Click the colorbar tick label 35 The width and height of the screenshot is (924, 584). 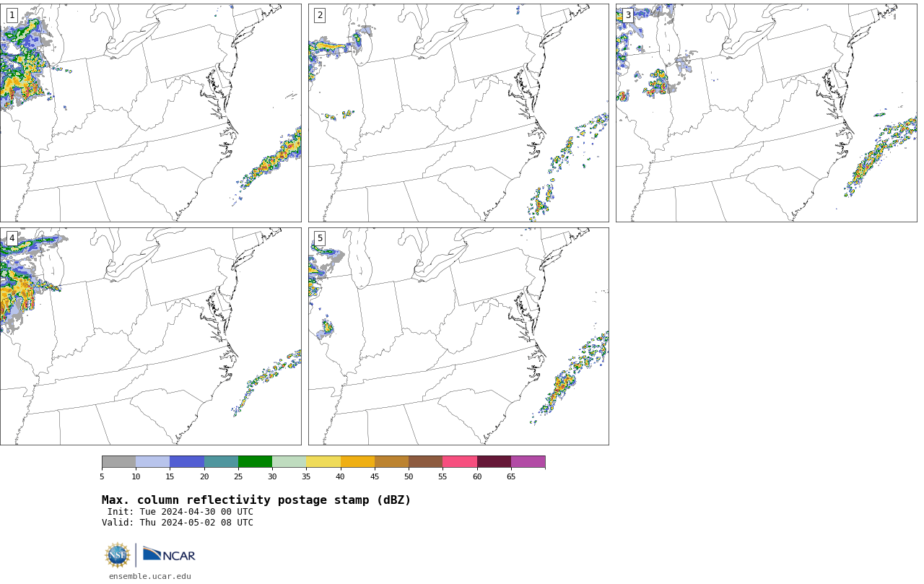pos(306,476)
